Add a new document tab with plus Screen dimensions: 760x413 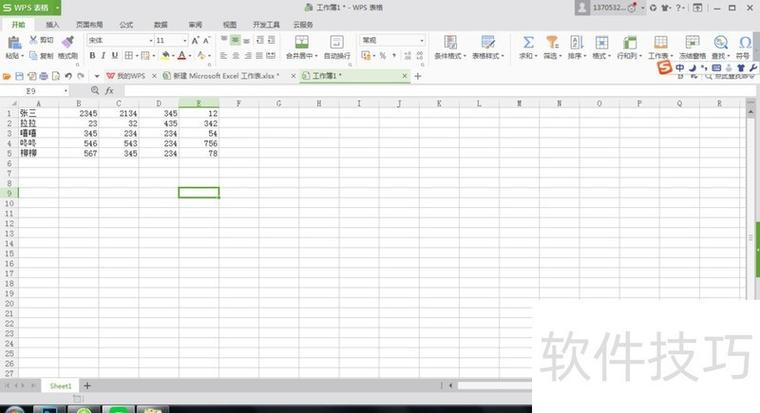[x=418, y=76]
